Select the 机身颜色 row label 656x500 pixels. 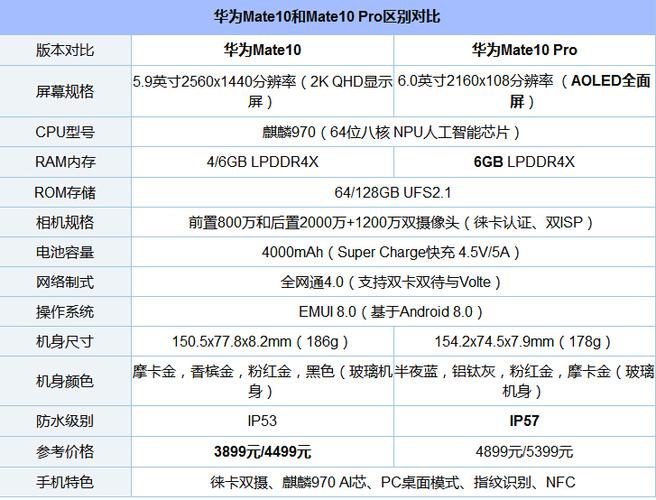[65, 381]
